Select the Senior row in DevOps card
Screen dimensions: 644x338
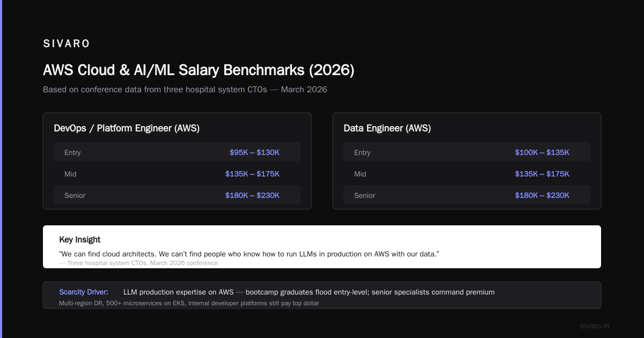coord(177,195)
